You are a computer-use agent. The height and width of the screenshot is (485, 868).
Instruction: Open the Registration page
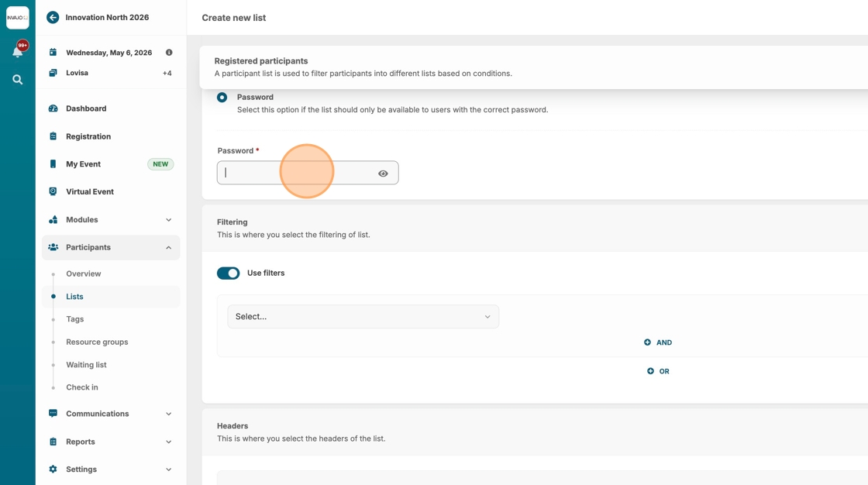tap(88, 136)
